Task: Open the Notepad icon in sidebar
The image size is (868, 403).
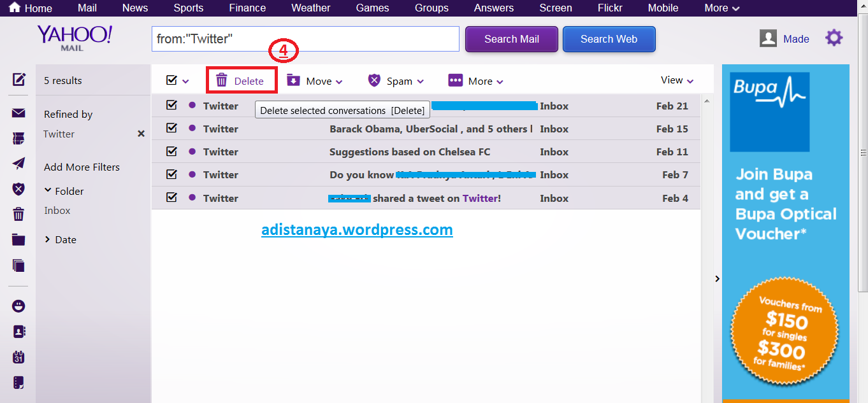Action: coord(18,383)
